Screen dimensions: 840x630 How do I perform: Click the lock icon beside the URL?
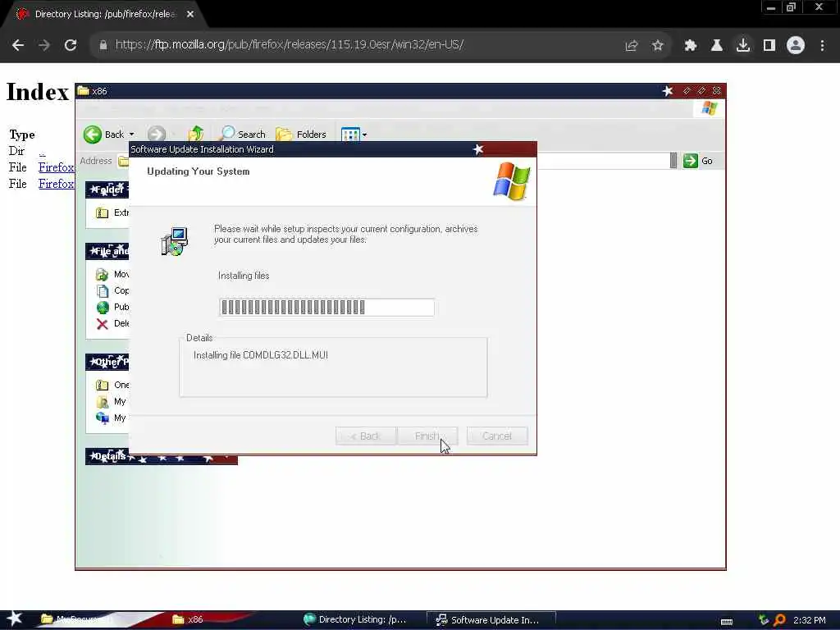pyautogui.click(x=103, y=45)
